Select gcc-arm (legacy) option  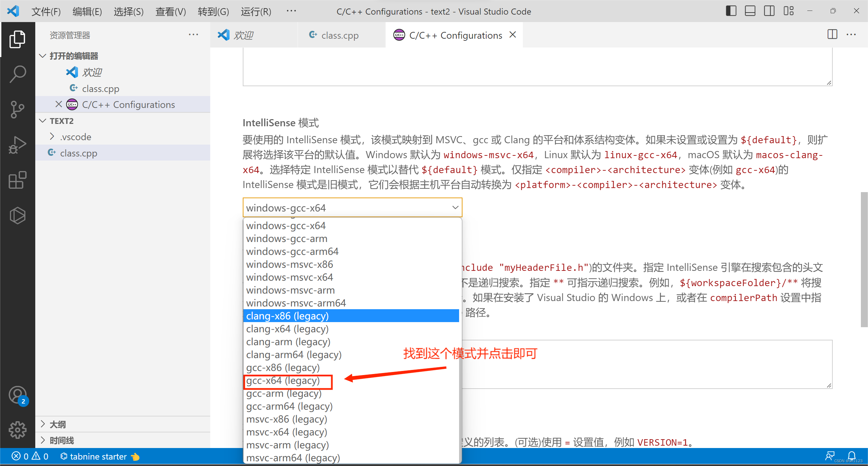[351, 393]
